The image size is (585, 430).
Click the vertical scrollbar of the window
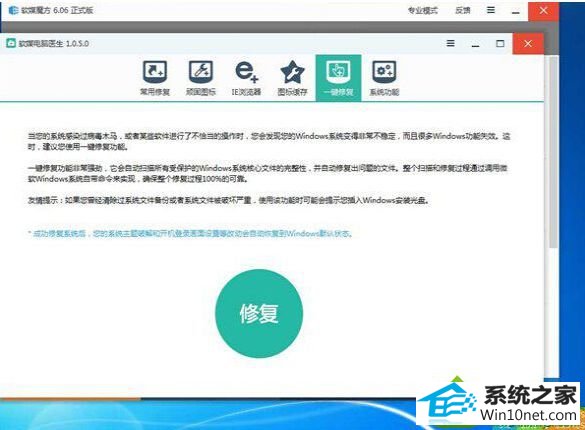(553, 153)
